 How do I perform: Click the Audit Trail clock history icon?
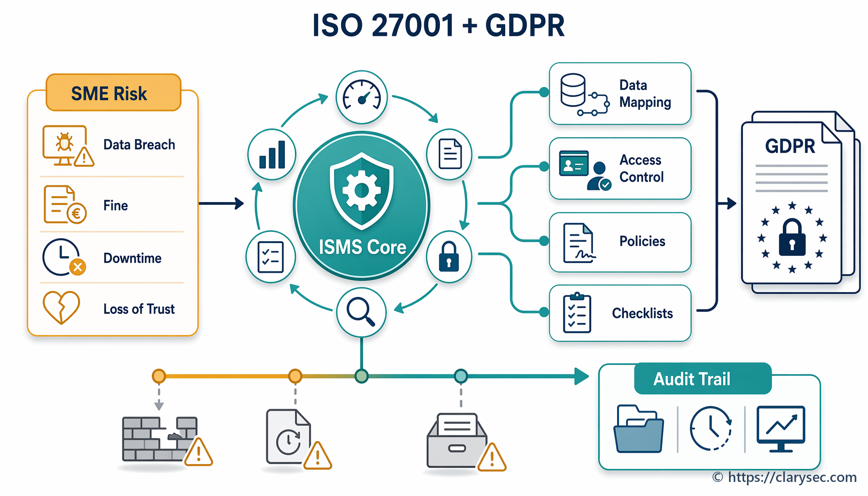[x=711, y=428]
